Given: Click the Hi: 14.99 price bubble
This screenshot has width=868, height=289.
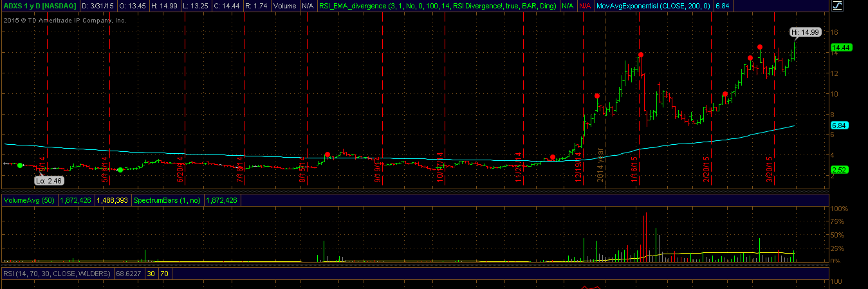Looking at the screenshot, I should pos(805,32).
